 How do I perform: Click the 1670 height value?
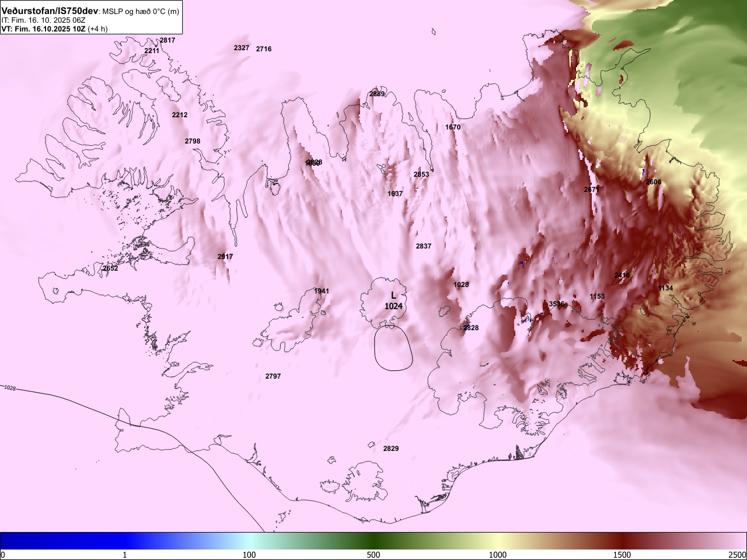[453, 127]
